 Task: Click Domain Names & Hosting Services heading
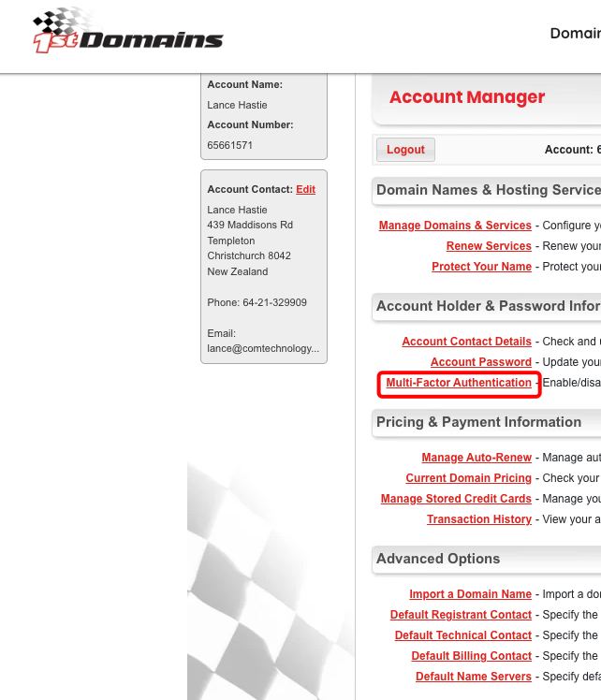[489, 190]
